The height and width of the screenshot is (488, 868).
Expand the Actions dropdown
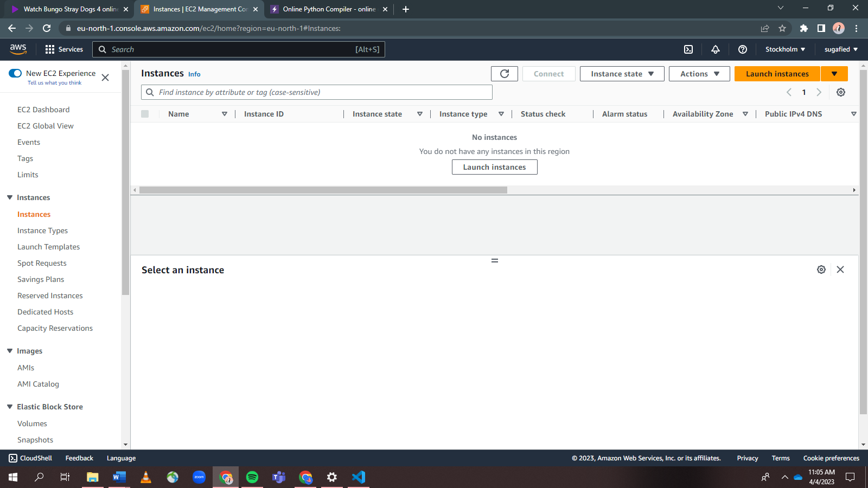[x=699, y=73]
